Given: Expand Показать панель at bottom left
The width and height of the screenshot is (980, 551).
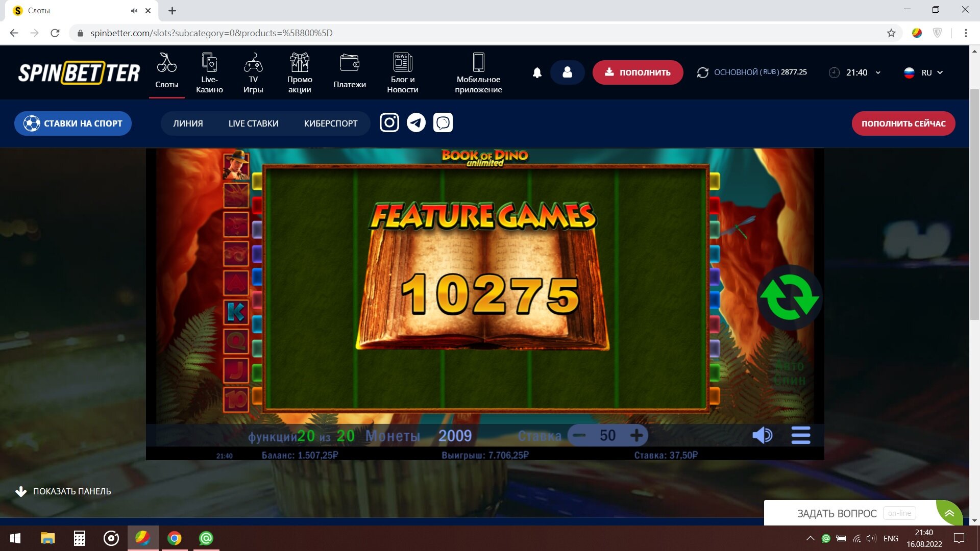Looking at the screenshot, I should [63, 491].
